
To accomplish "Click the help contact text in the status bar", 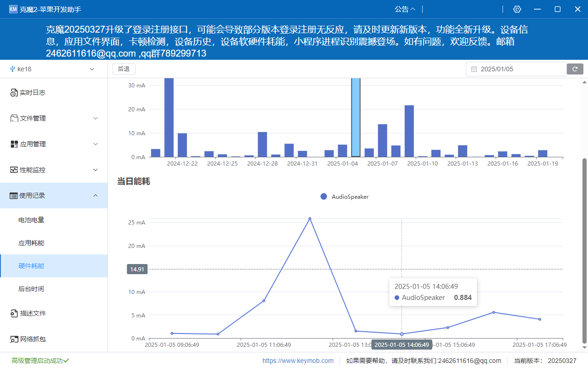I will [424, 361].
